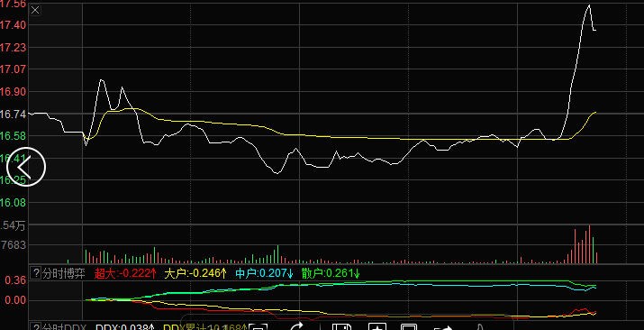Viewport: 644px width, 330px height.
Task: Select the 大户:-0.246 value
Action: [196, 273]
